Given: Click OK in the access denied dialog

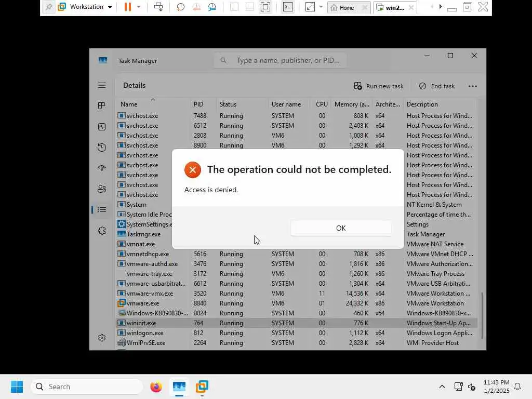Looking at the screenshot, I should click(341, 228).
